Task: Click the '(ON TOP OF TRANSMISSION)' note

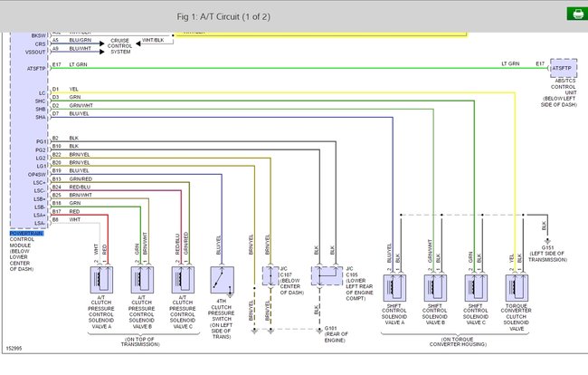Action: (x=140, y=341)
